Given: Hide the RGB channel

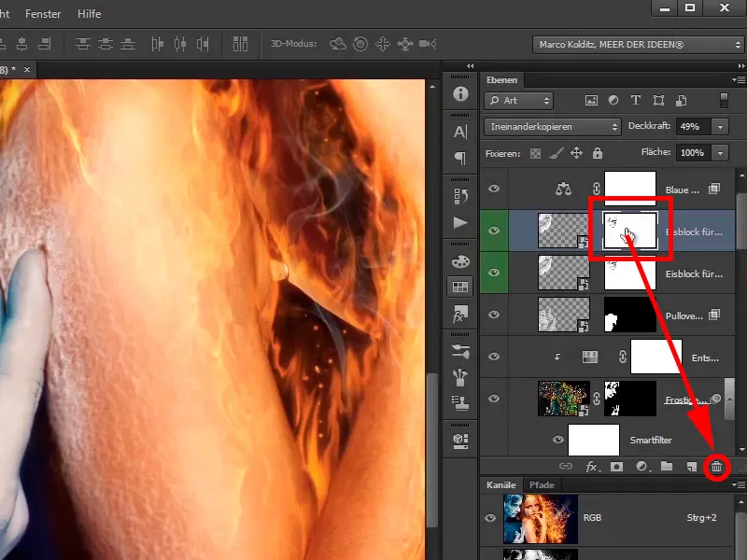Looking at the screenshot, I should 490,518.
